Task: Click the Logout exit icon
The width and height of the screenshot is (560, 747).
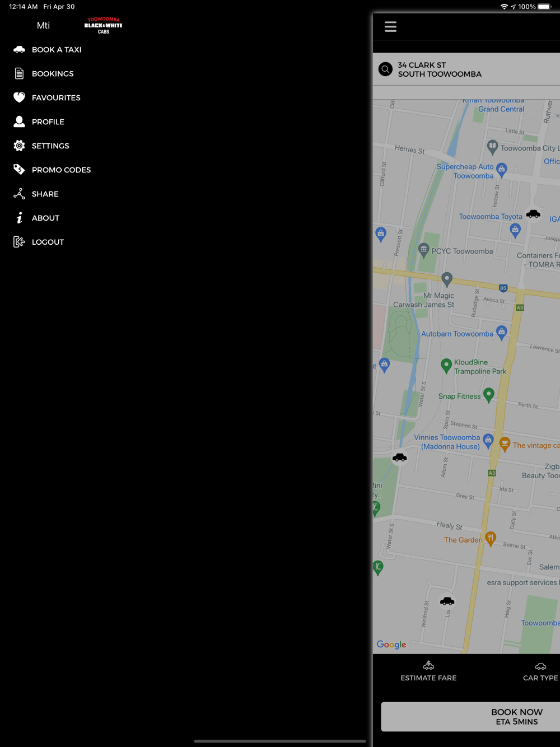Action: (x=19, y=242)
